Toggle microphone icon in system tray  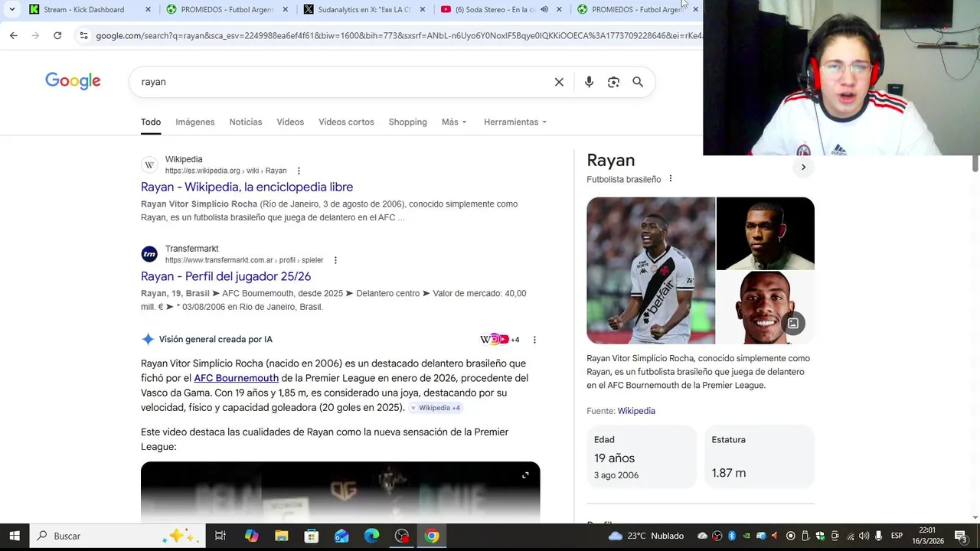(x=878, y=536)
